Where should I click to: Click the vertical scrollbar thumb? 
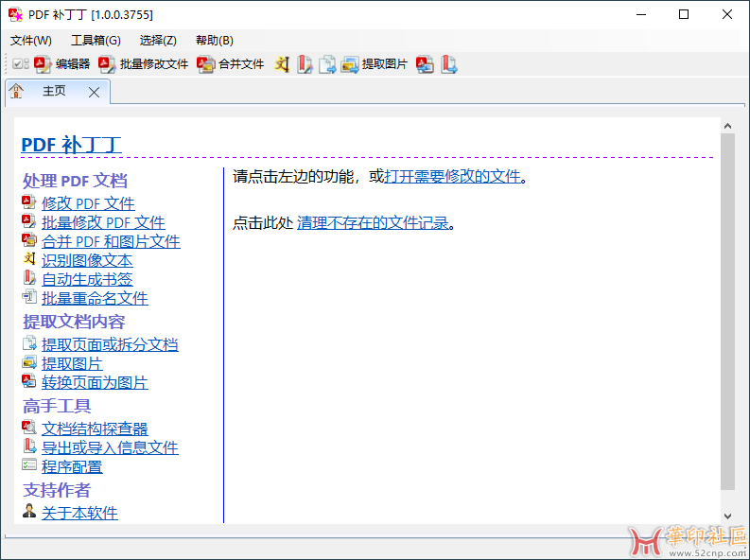point(727,312)
